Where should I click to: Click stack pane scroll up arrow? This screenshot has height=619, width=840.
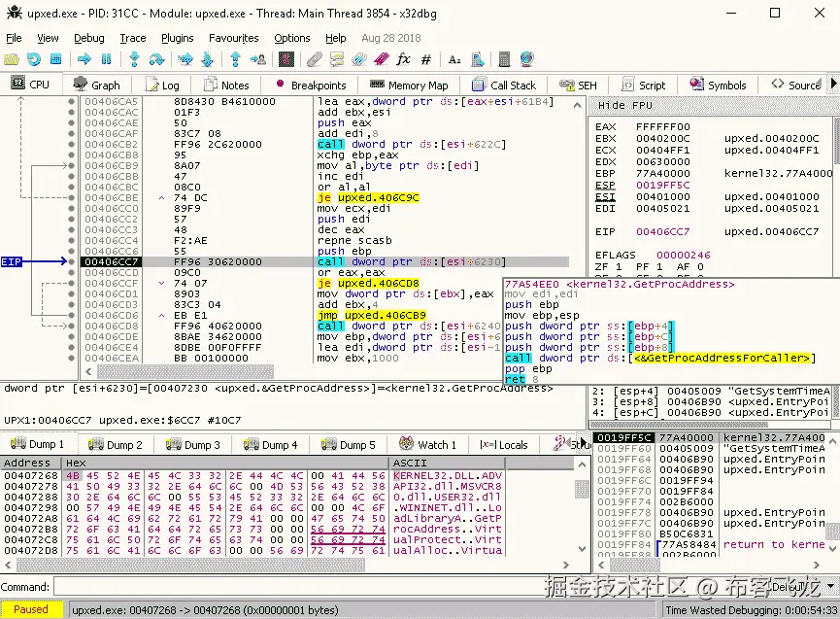[832, 441]
